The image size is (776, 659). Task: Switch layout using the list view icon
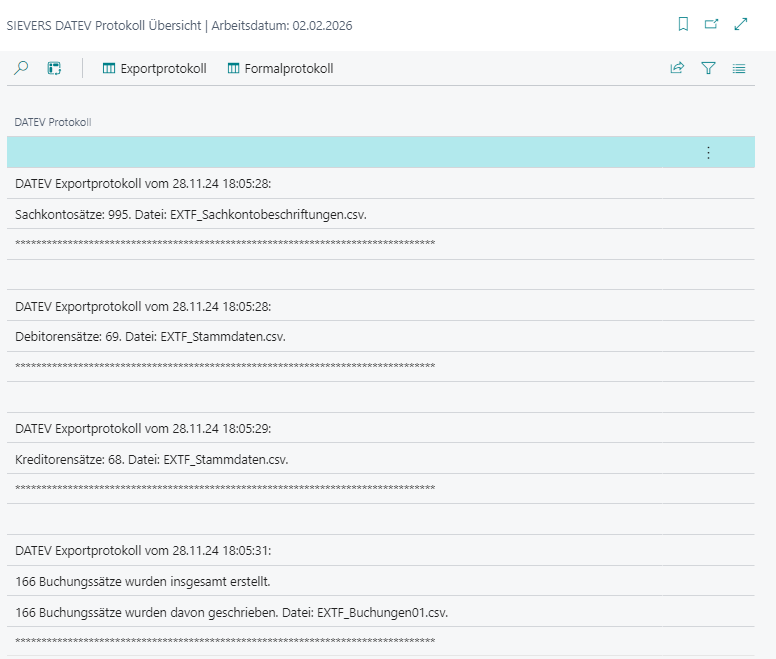(x=739, y=69)
